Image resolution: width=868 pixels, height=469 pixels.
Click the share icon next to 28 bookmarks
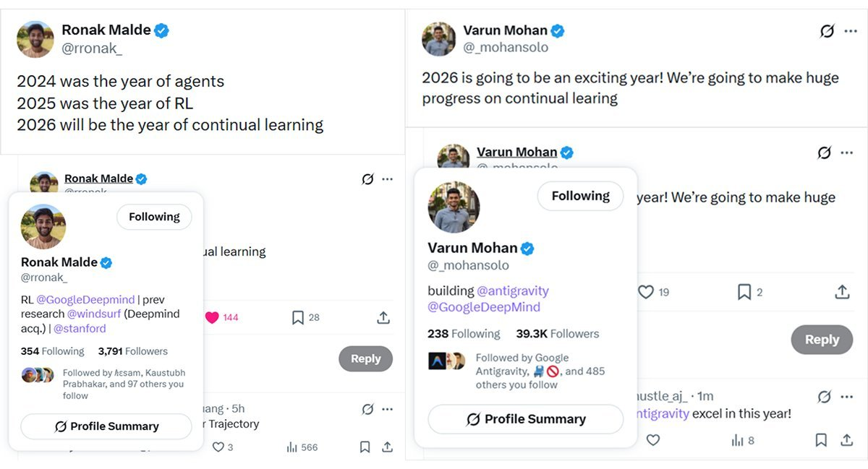(x=383, y=317)
